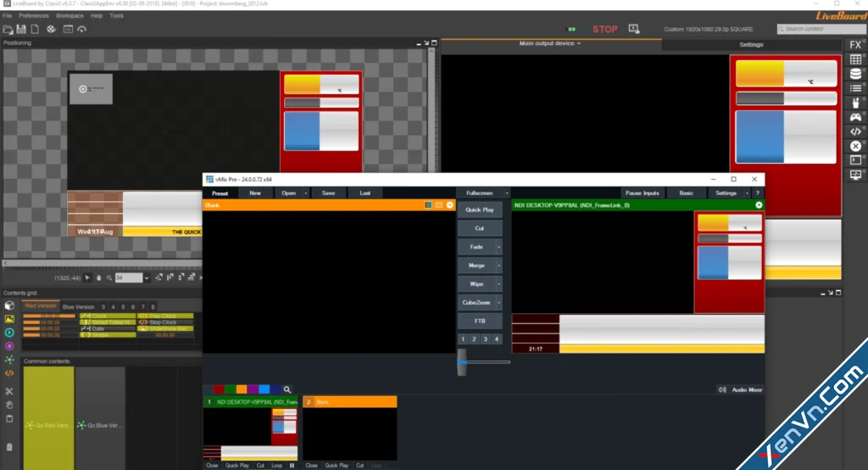The height and width of the screenshot is (470, 868).
Task: Click the copy icon in Contents grid sidebar
Action: click(x=9, y=406)
